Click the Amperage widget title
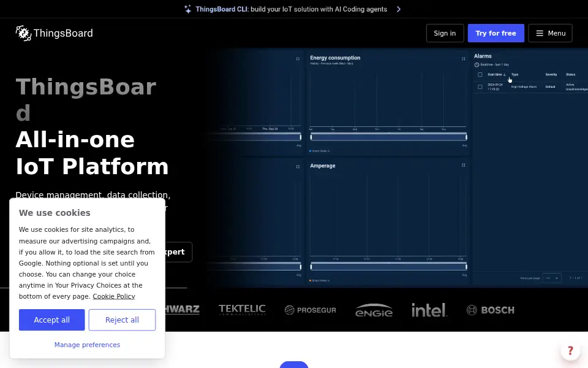Screen dimensions: 588x368 pos(323,166)
